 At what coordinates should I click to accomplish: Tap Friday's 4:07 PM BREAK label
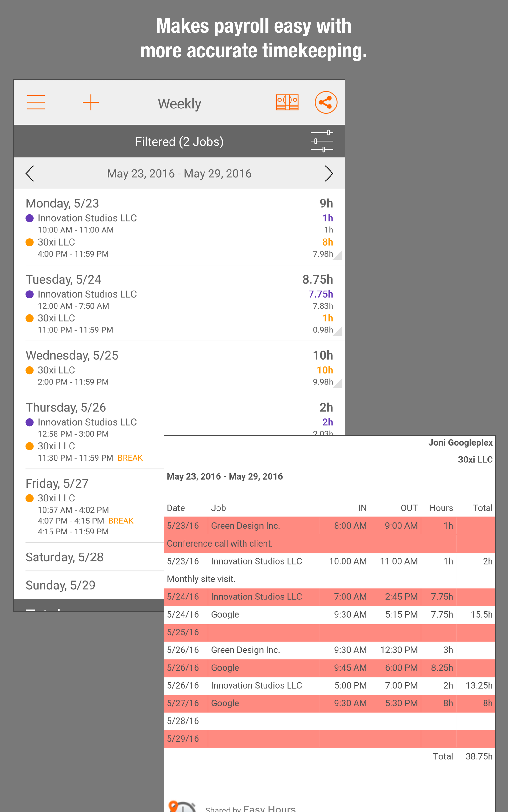(121, 521)
